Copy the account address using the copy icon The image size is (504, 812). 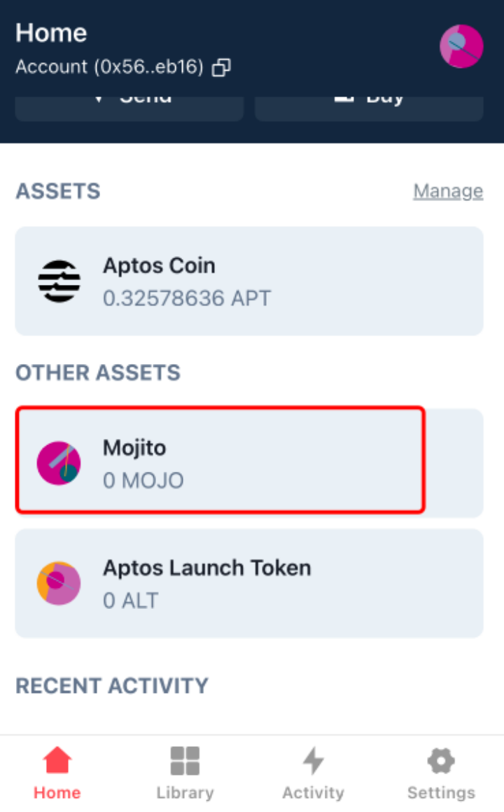221,67
